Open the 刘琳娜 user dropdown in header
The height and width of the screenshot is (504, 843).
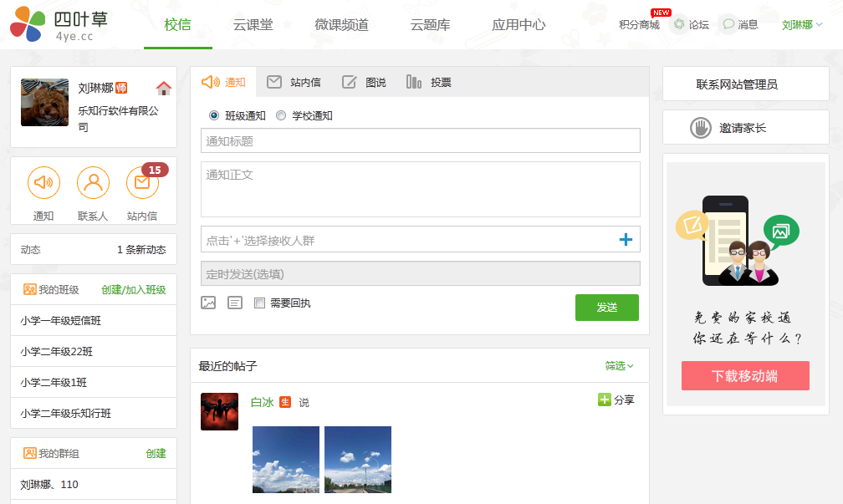(x=802, y=25)
